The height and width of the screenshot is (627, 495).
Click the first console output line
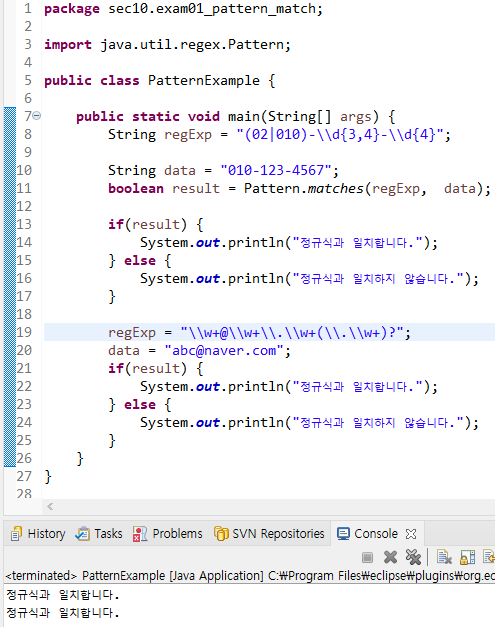63,595
